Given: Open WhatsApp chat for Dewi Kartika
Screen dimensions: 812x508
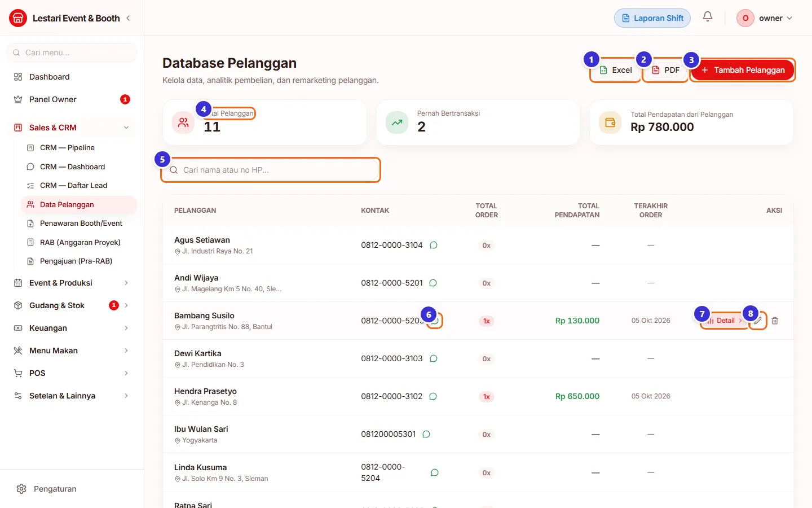Looking at the screenshot, I should [434, 358].
